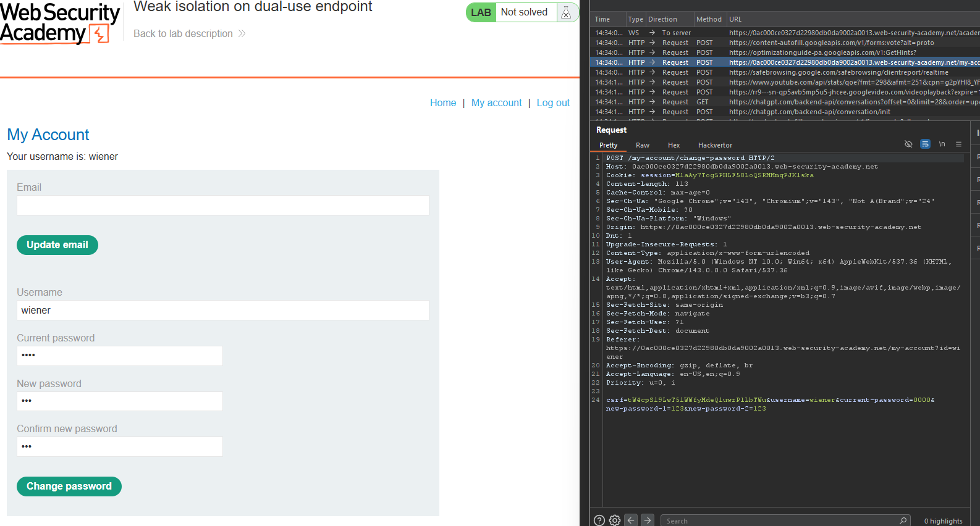Open search settings gear icon

[615, 520]
